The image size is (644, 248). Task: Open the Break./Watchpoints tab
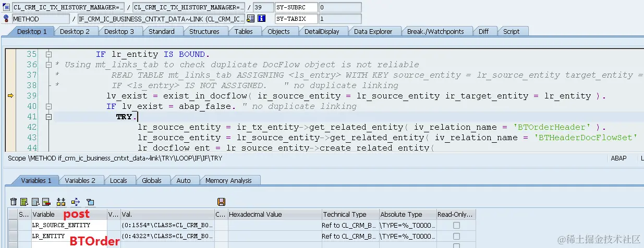pyautogui.click(x=435, y=31)
